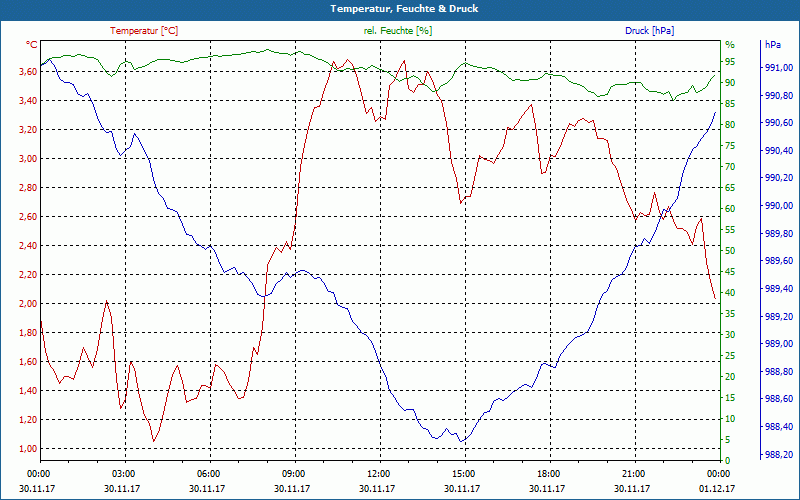
Task: Click humidity axis value '10'
Action: click(730, 419)
